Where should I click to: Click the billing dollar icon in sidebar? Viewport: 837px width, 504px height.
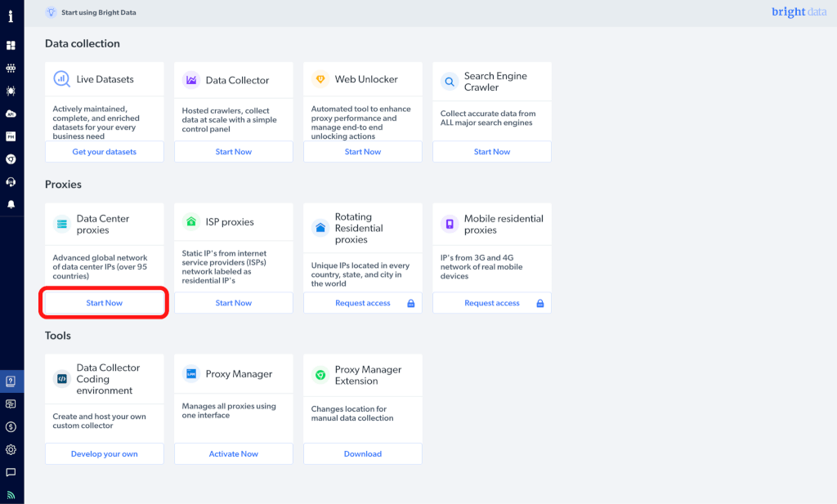coord(11,426)
